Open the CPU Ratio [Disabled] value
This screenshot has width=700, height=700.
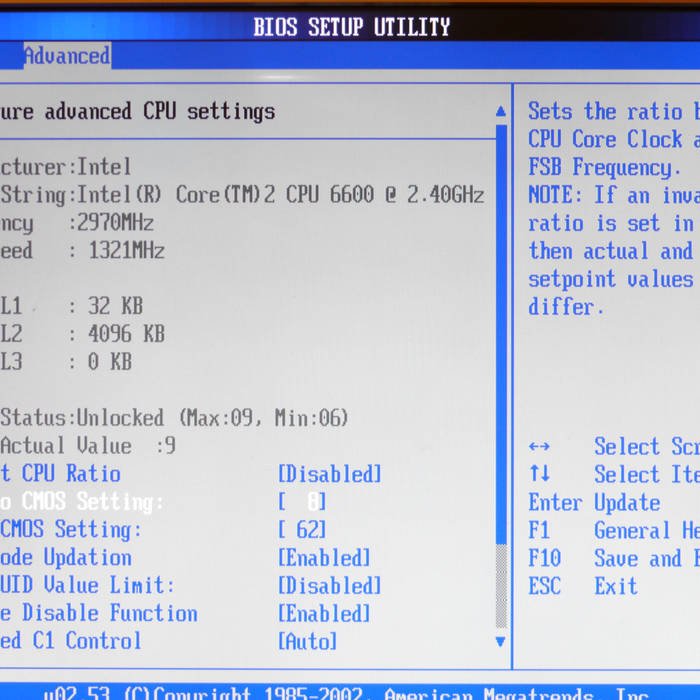[330, 474]
